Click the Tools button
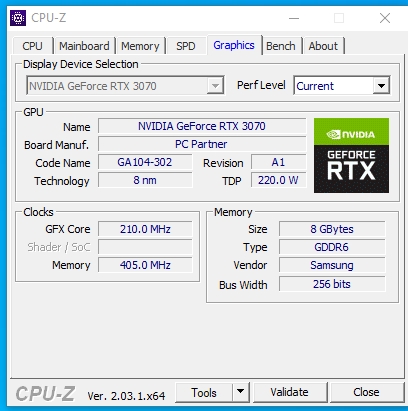Image resolution: width=408 pixels, height=411 pixels. pos(204,392)
